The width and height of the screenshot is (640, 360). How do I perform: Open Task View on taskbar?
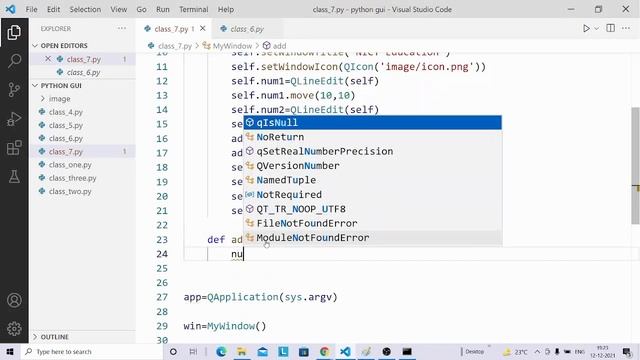click(193, 351)
